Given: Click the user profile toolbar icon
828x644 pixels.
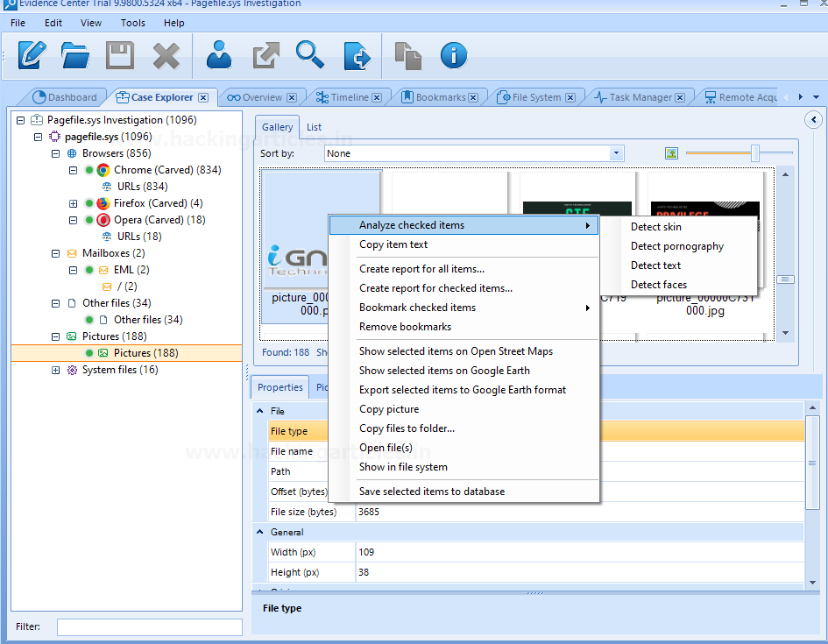Looking at the screenshot, I should pos(218,55).
